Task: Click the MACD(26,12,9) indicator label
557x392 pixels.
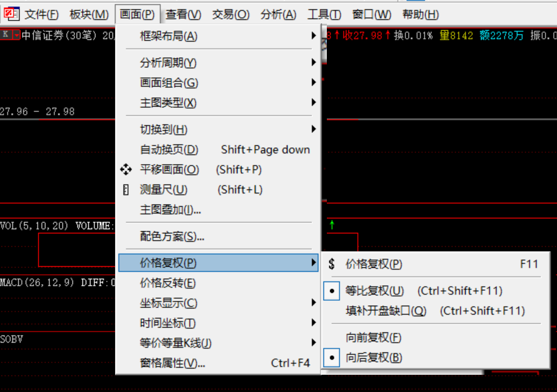Action: pos(37,282)
